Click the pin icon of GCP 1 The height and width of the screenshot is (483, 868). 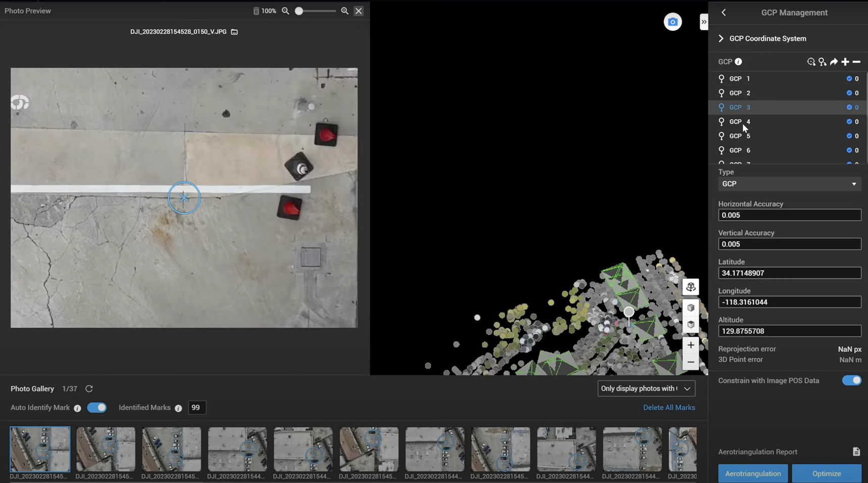pos(721,79)
